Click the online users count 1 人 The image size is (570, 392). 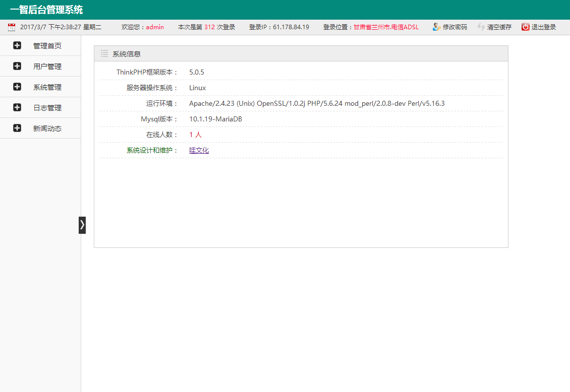195,135
